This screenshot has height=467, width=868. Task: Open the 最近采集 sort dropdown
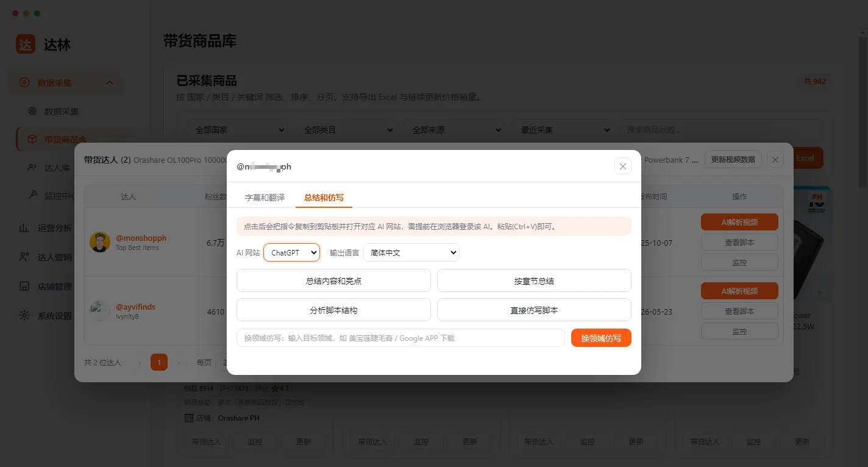coord(563,130)
